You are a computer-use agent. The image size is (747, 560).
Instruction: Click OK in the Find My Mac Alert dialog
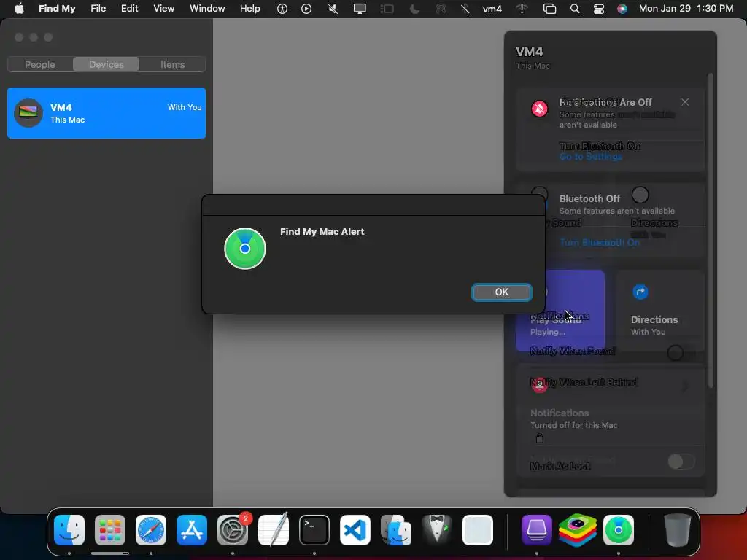coord(501,292)
